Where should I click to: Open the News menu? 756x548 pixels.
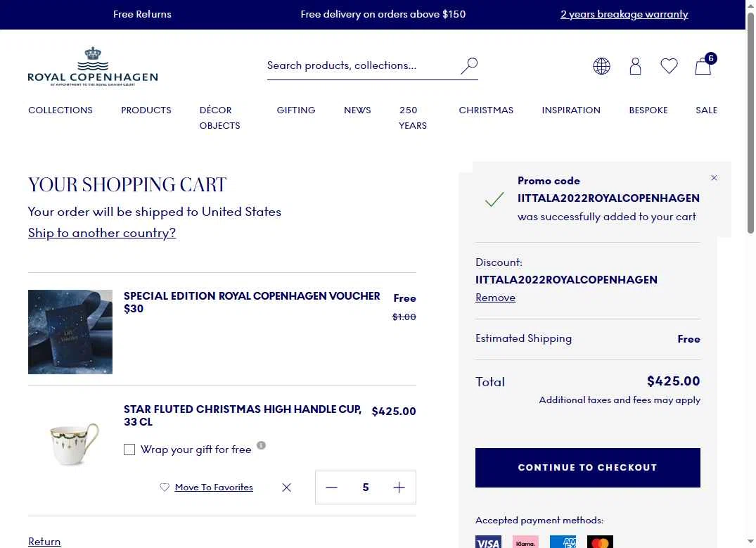(357, 110)
